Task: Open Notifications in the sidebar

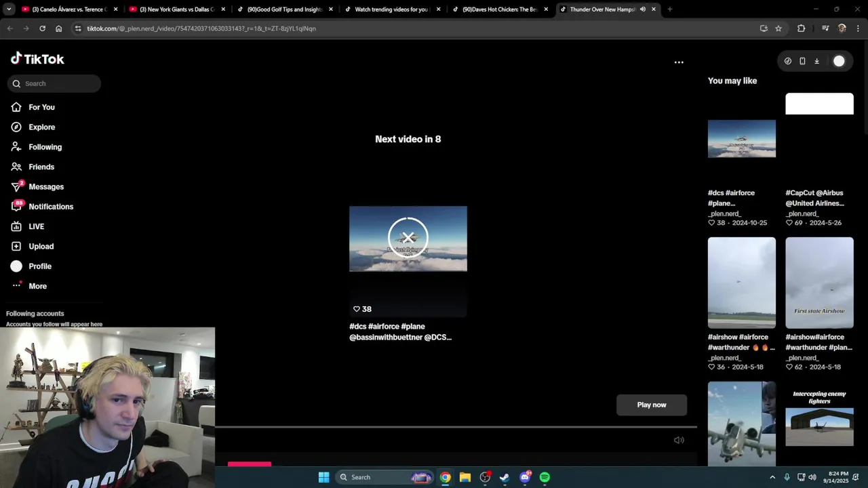Action: click(x=51, y=207)
